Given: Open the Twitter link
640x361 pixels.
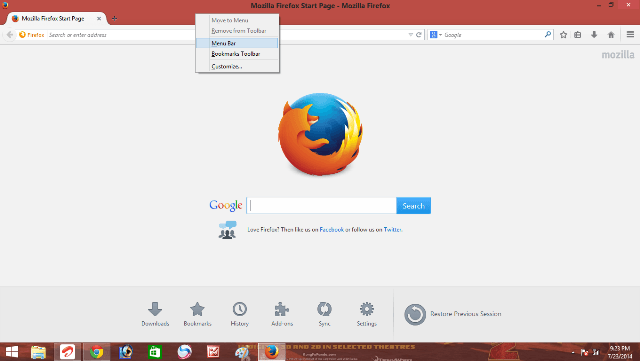Looking at the screenshot, I should pyautogui.click(x=393, y=230).
